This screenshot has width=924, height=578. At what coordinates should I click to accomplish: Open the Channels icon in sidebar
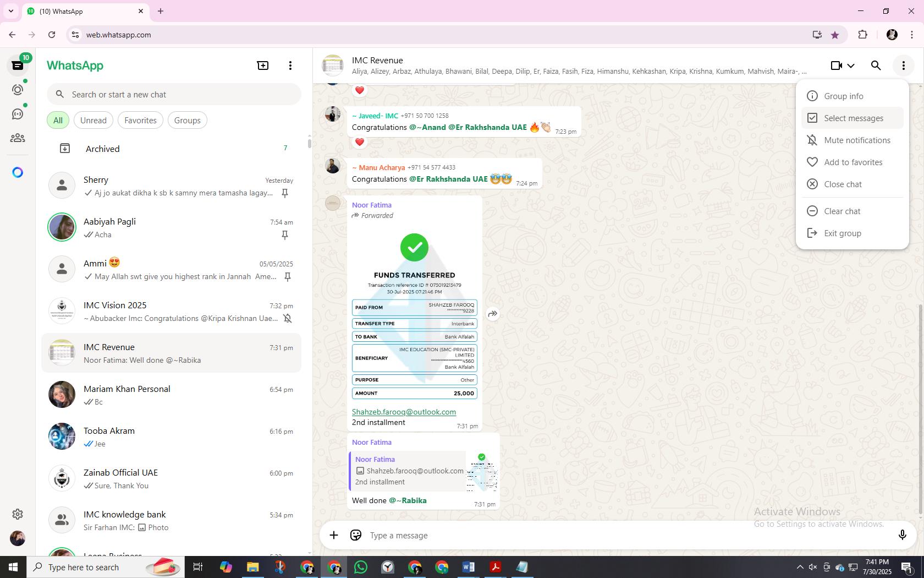coord(18,114)
